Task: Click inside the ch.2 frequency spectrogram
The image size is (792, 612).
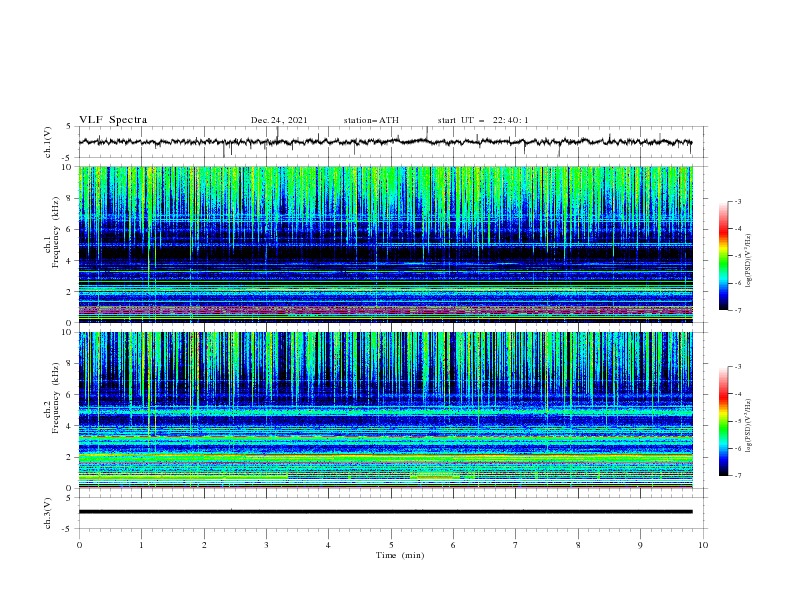Action: [385, 410]
